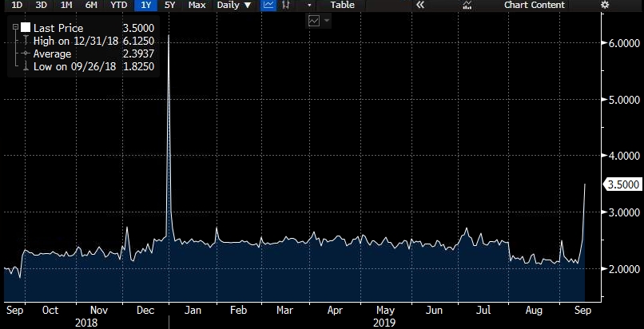Image resolution: width=644 pixels, height=329 pixels.
Task: Open the Daily periodicity dropdown
Action: (235, 6)
